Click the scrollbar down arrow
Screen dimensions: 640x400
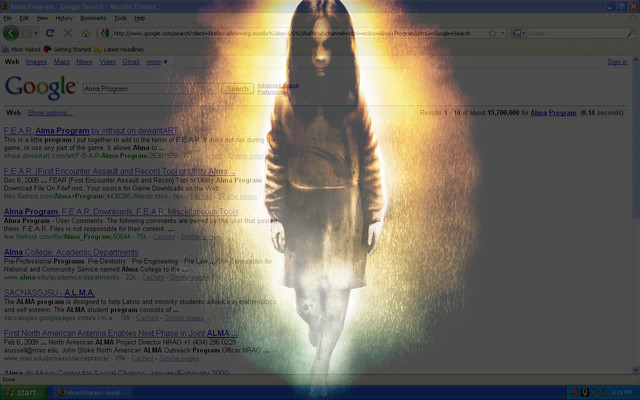pyautogui.click(x=636, y=370)
